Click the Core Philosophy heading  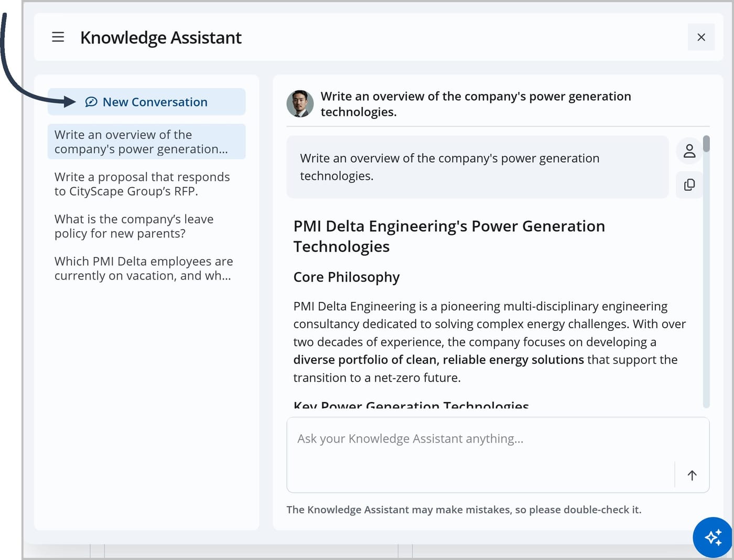tap(347, 277)
